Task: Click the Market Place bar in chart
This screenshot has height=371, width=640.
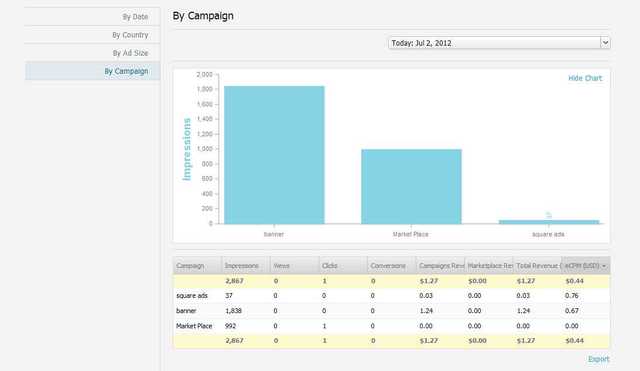Action: click(x=411, y=187)
